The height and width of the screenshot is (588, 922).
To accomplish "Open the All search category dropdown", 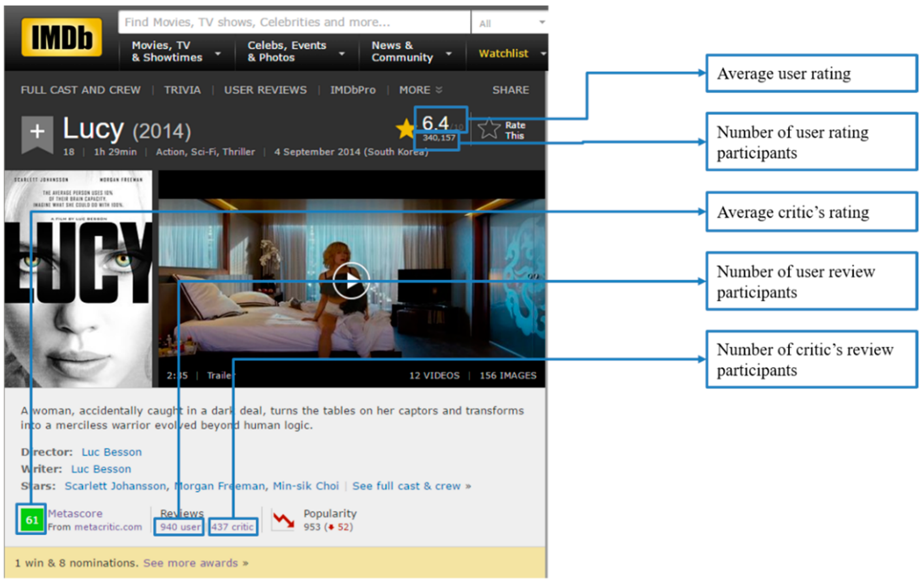I will [x=511, y=23].
